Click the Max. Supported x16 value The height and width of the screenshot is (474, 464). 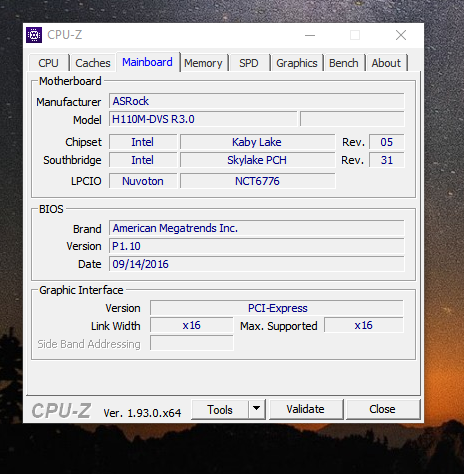tap(364, 325)
